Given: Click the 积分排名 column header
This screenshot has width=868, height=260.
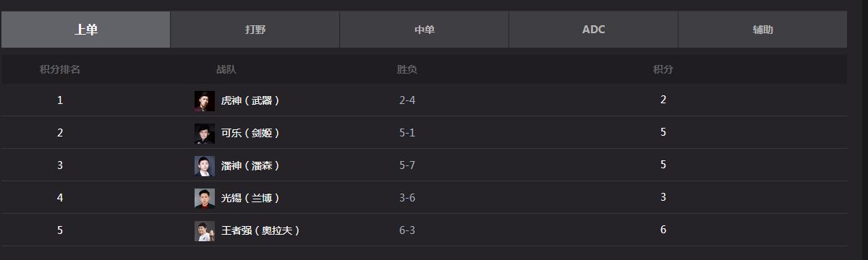Looking at the screenshot, I should point(60,70).
